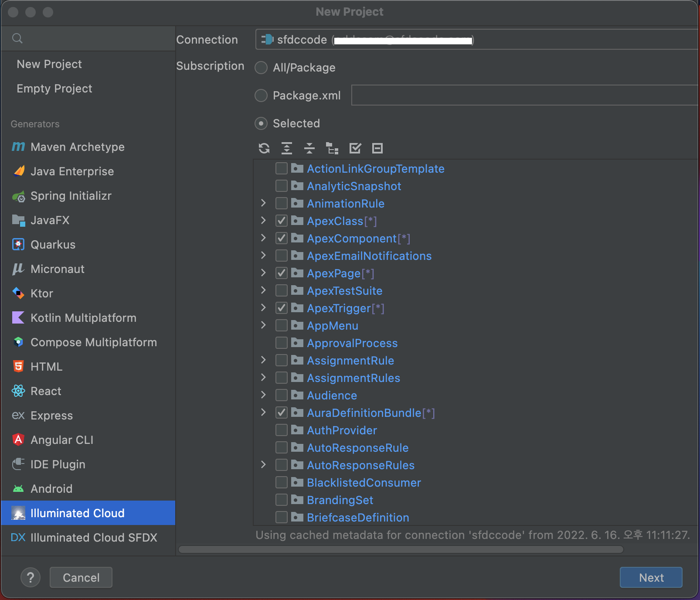Expand the ApexTestSuite tree node
This screenshot has height=600, width=700.
[263, 290]
